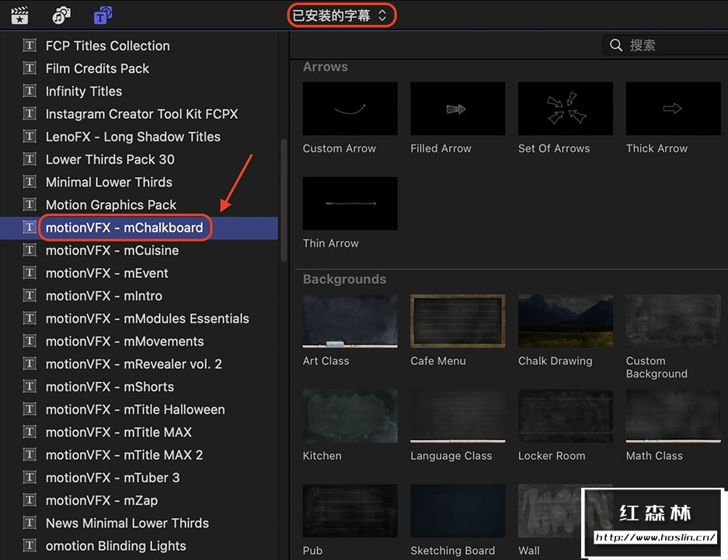This screenshot has width=728, height=560.
Task: Select the Chalk Drawing background thumbnail
Action: click(x=566, y=321)
